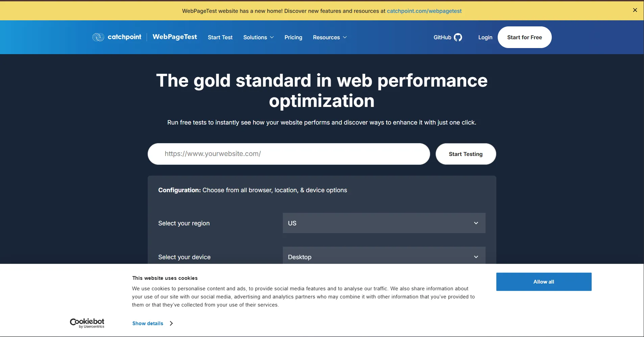Click the Catchpoint logo icon

point(98,37)
